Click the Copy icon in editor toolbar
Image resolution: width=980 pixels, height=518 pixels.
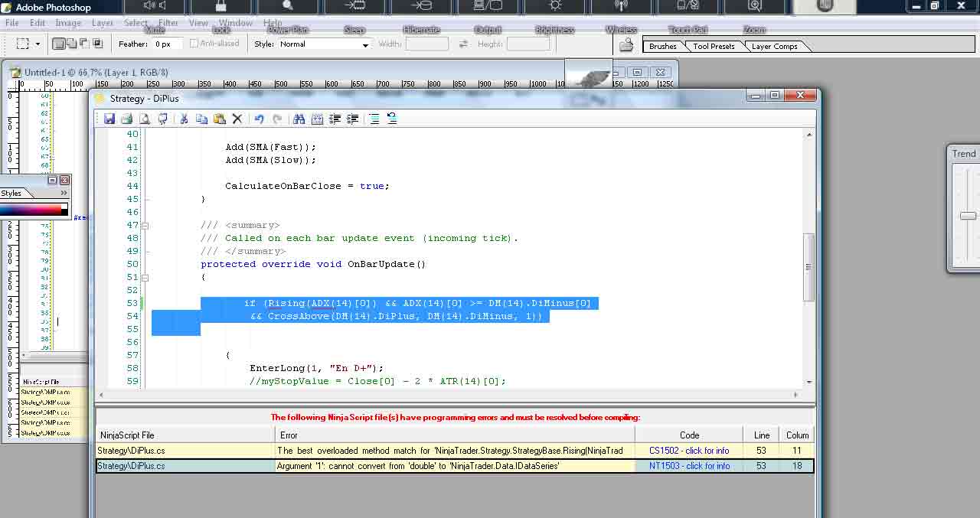point(201,119)
